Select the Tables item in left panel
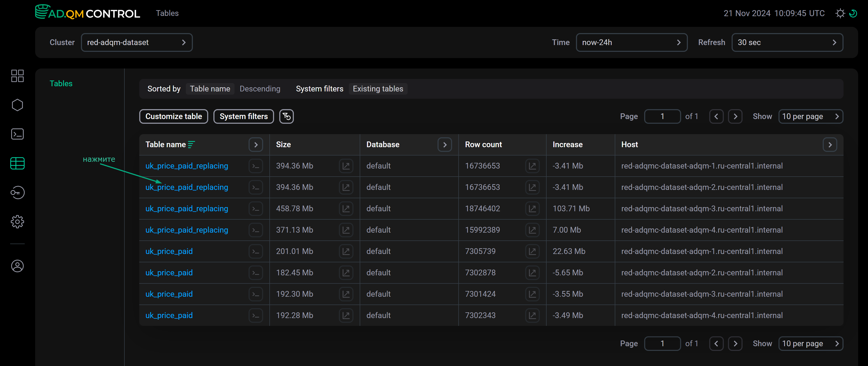The image size is (868, 366). coord(61,83)
